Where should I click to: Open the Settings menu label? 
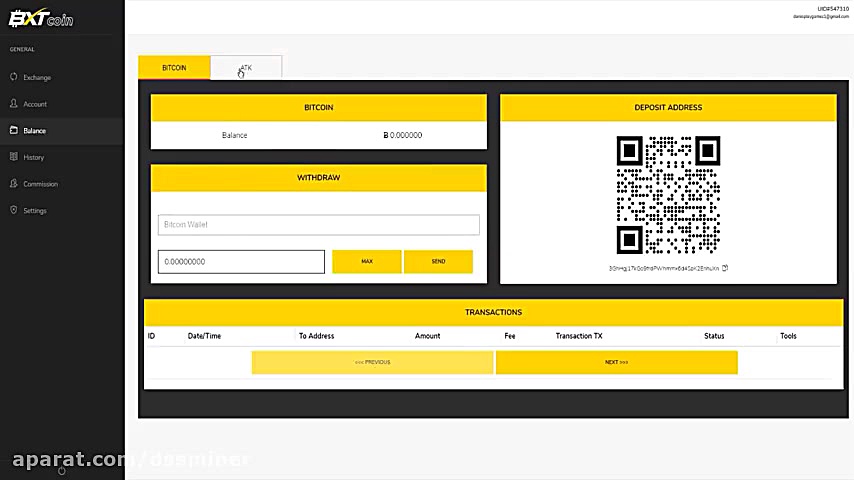35,211
